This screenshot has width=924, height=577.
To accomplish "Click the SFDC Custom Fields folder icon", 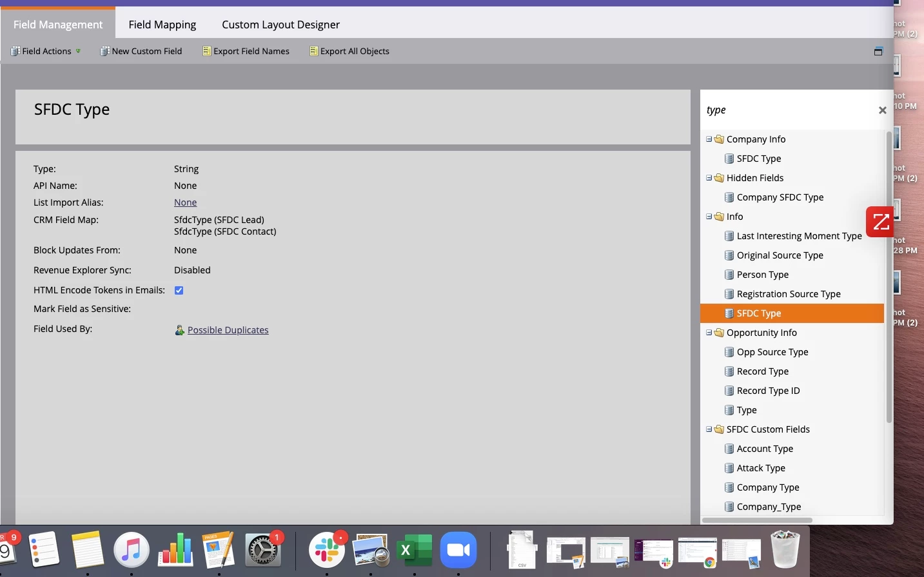I will point(719,429).
